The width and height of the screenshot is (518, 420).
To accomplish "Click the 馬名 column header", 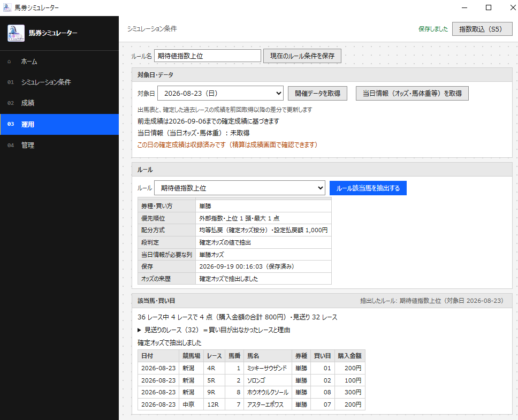I will [x=268, y=356].
